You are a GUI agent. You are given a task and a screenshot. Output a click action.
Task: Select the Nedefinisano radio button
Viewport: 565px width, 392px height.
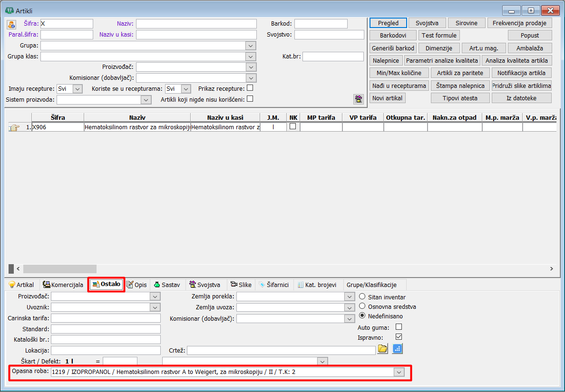coord(362,316)
